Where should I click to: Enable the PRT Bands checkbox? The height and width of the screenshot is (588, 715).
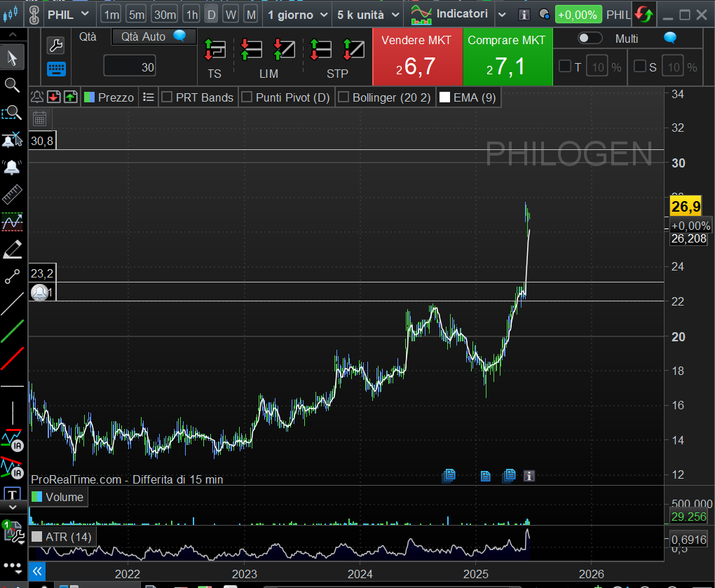[167, 97]
